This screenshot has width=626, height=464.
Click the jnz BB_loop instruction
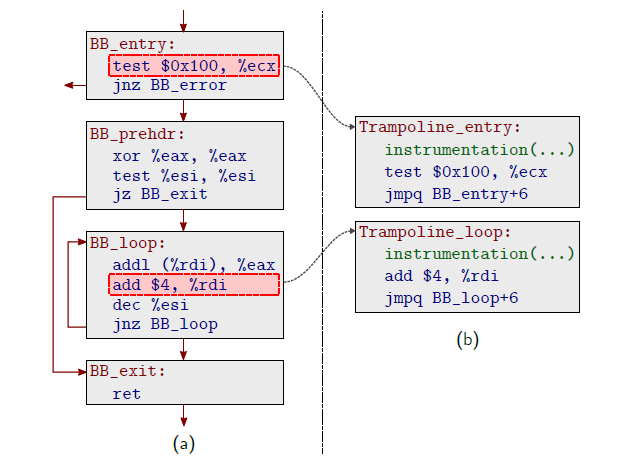pyautogui.click(x=165, y=324)
